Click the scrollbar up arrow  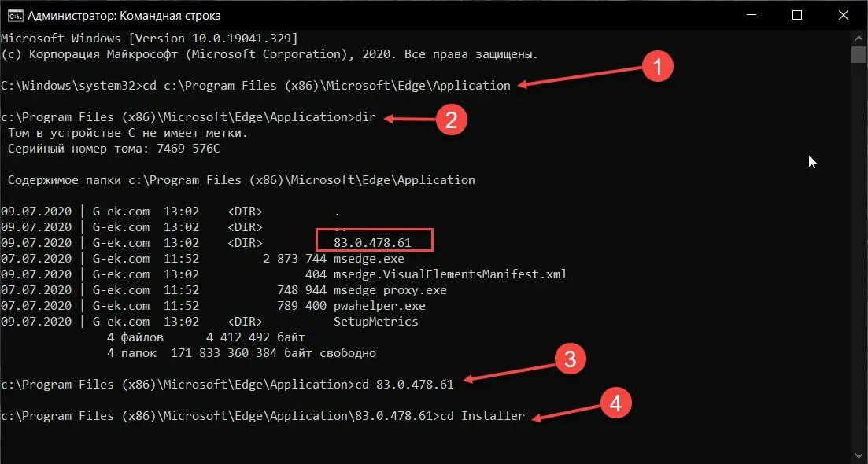tap(859, 39)
